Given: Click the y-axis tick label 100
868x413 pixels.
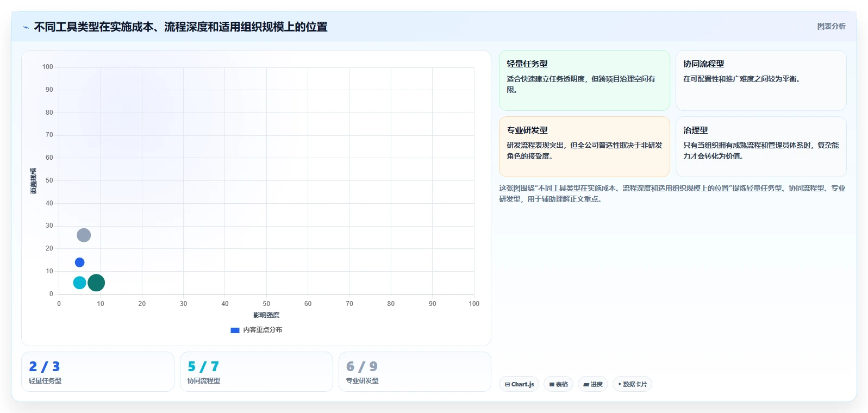Looking at the screenshot, I should click(48, 67).
